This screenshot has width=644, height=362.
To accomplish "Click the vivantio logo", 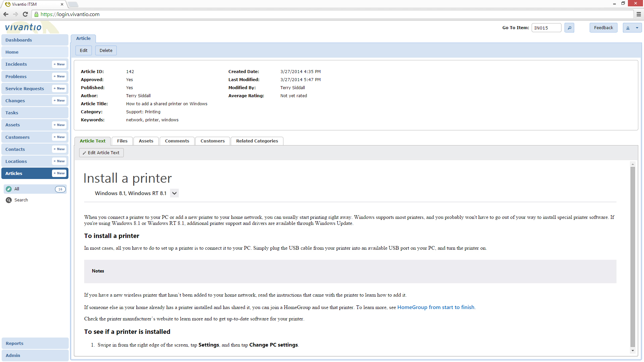I will tap(23, 27).
